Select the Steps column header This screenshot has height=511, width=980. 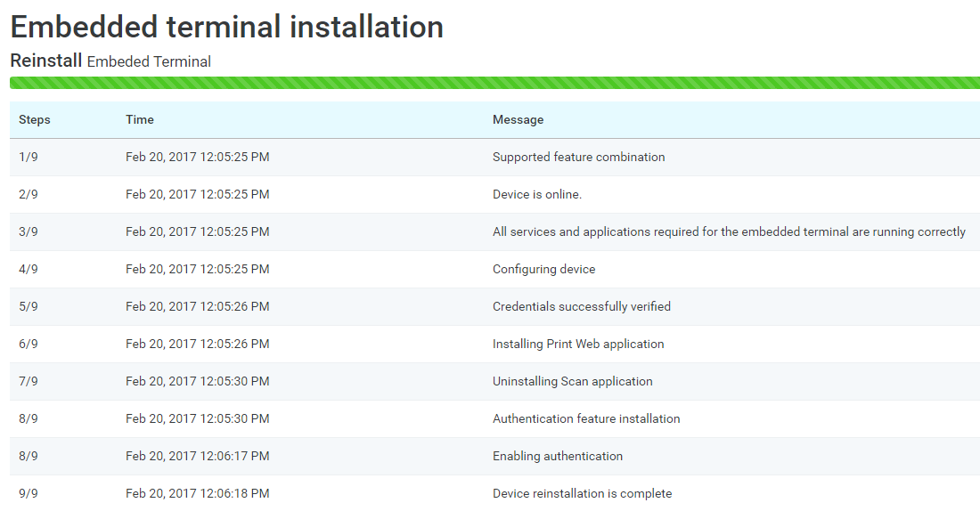[x=35, y=119]
